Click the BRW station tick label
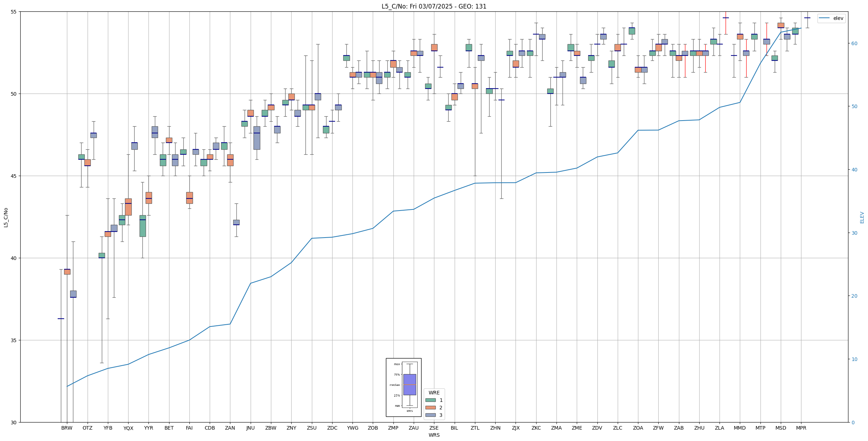The width and height of the screenshot is (868, 441). click(67, 428)
